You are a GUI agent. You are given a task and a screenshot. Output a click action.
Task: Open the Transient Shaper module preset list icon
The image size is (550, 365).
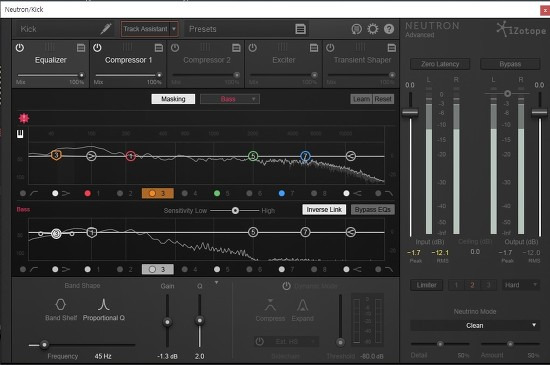[x=392, y=48]
